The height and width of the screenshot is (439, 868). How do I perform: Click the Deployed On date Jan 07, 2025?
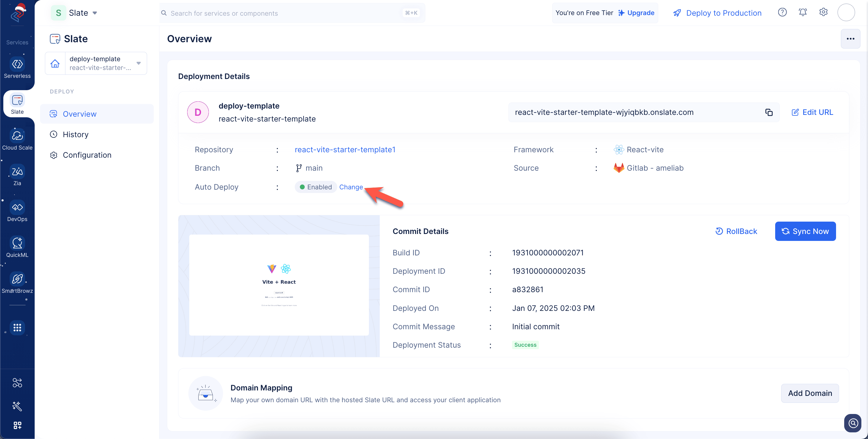pyautogui.click(x=553, y=308)
